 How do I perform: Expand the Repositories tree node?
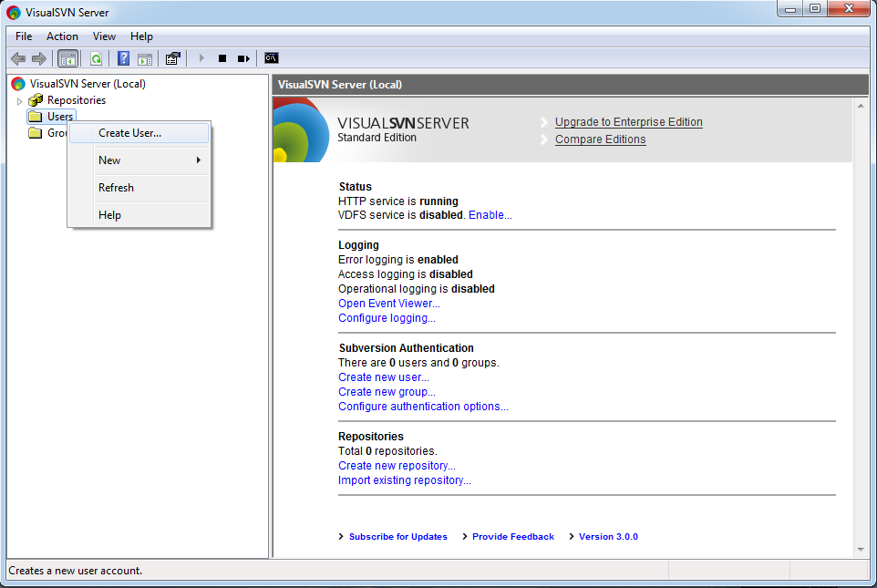19,100
